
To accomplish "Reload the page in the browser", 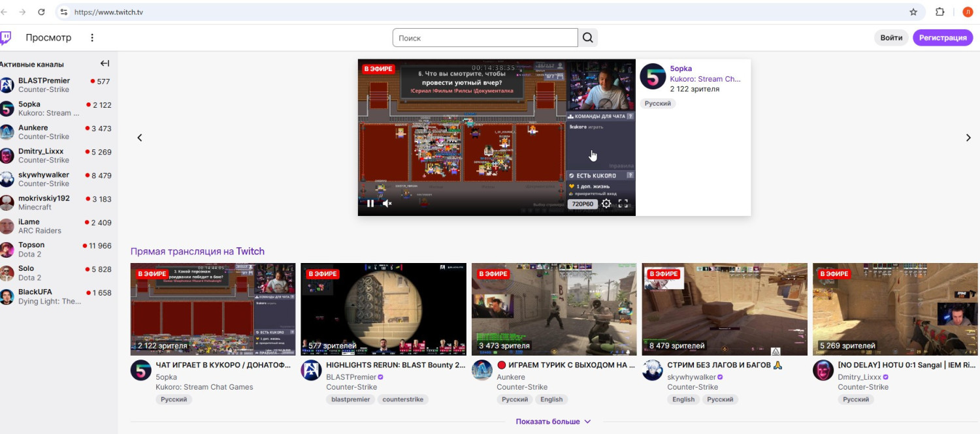I will pyautogui.click(x=41, y=12).
